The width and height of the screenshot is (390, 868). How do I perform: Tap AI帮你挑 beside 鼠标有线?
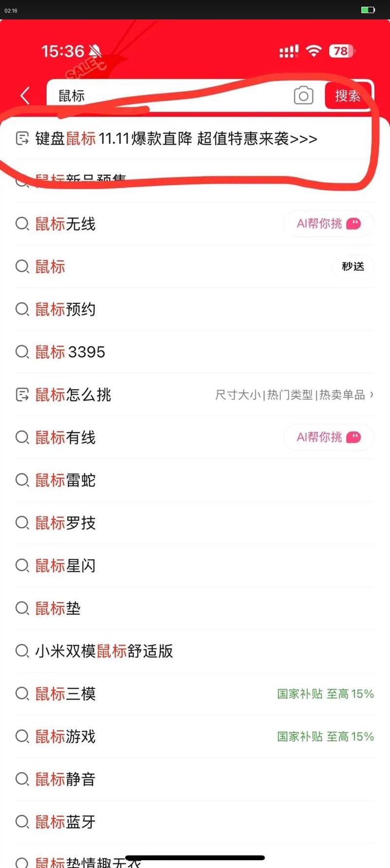pos(329,437)
